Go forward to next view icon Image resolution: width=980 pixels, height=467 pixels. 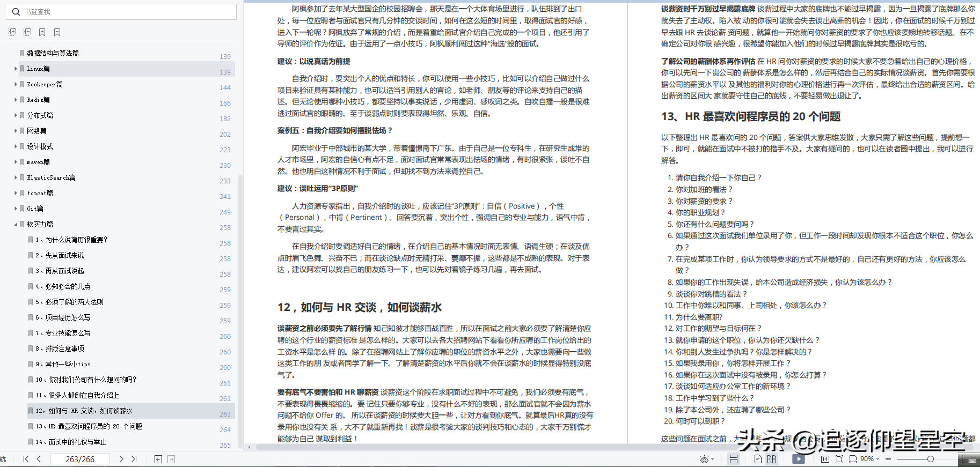coord(171,459)
